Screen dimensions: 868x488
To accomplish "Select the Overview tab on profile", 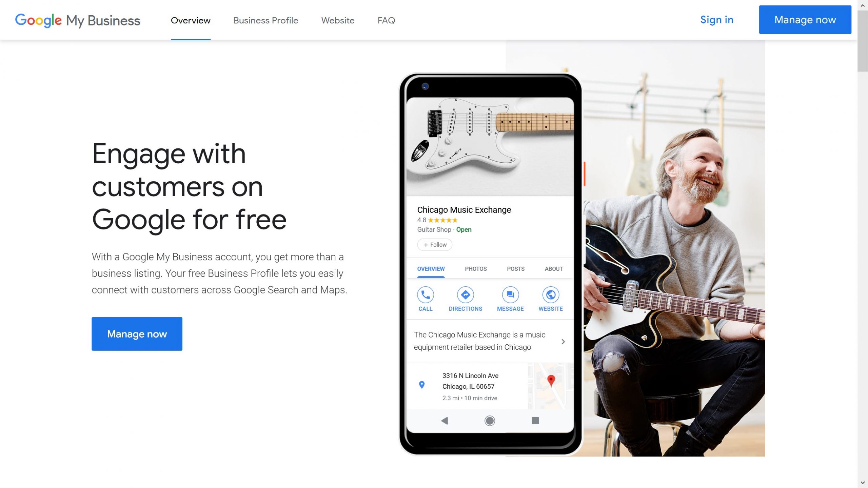I will click(430, 269).
